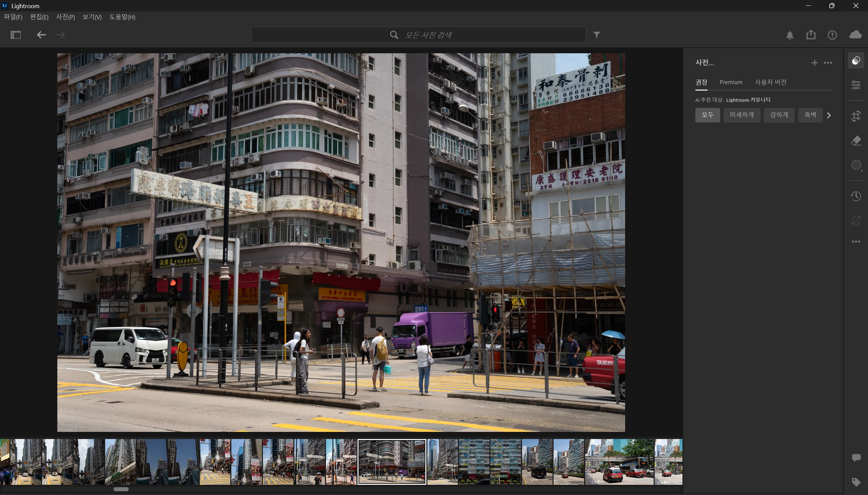The width and height of the screenshot is (868, 495).
Task: Toggle the left panel sidebar
Action: pyautogui.click(x=16, y=35)
